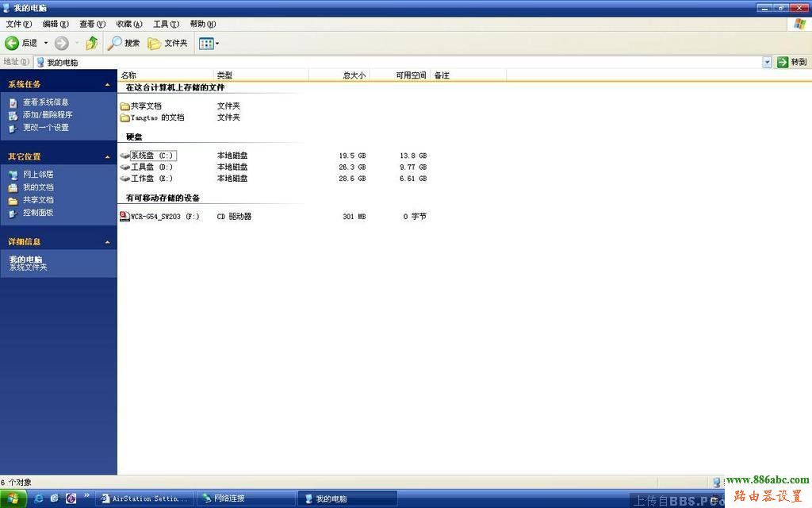
Task: Open the 工具(T) menu
Action: click(x=165, y=24)
